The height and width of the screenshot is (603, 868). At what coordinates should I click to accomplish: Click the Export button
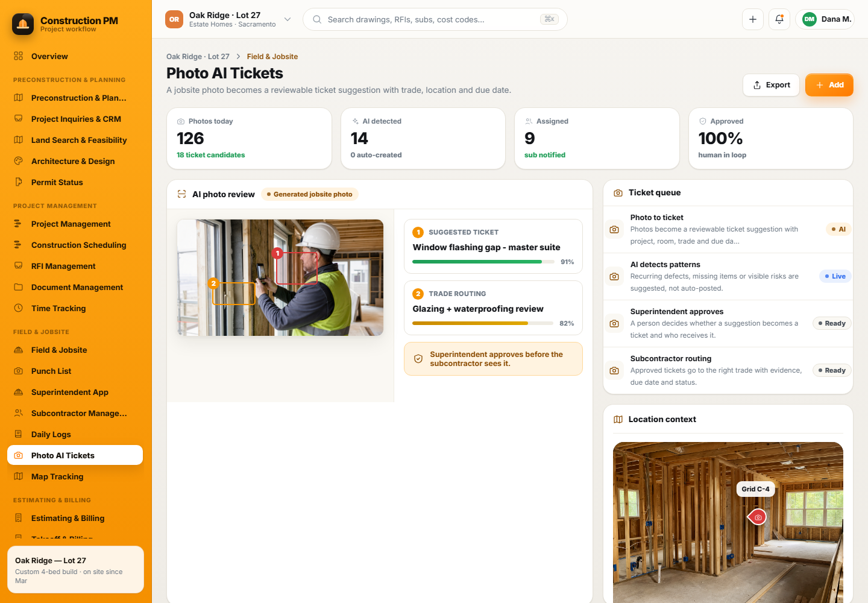pyautogui.click(x=772, y=85)
